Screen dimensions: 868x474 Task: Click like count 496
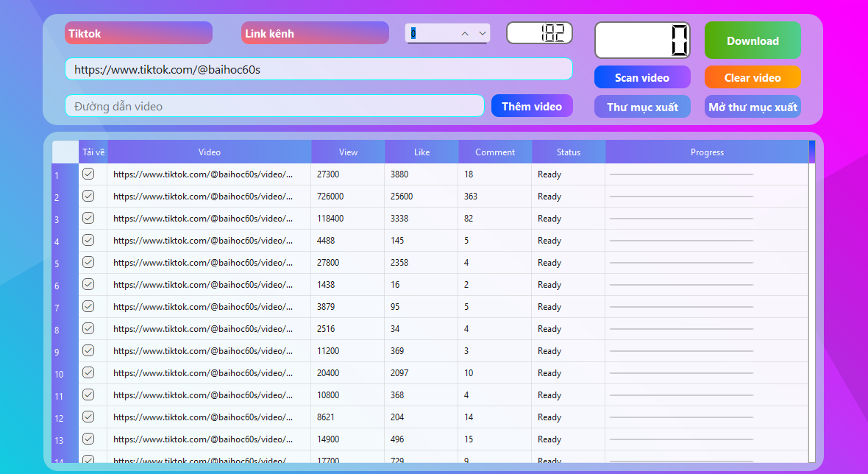pos(397,439)
